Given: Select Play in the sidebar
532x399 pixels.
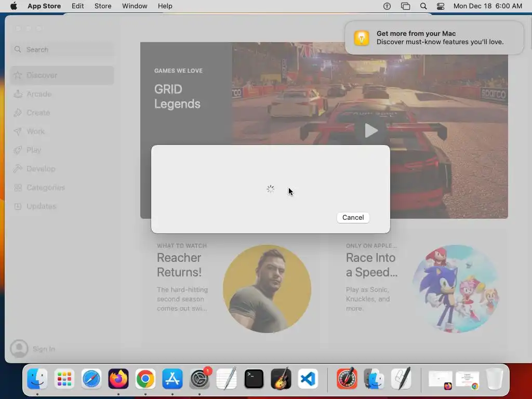Looking at the screenshot, I should pos(62,150).
